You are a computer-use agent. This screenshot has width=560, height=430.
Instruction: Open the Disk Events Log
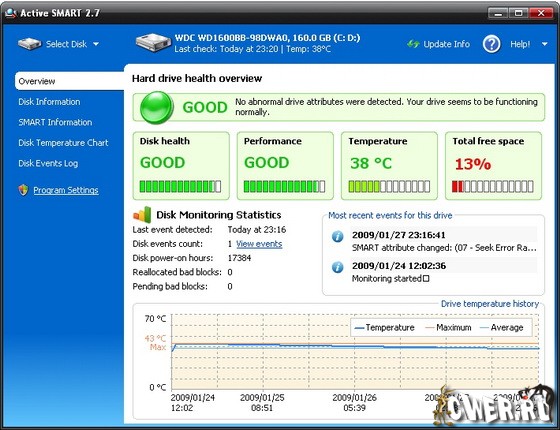click(x=48, y=164)
